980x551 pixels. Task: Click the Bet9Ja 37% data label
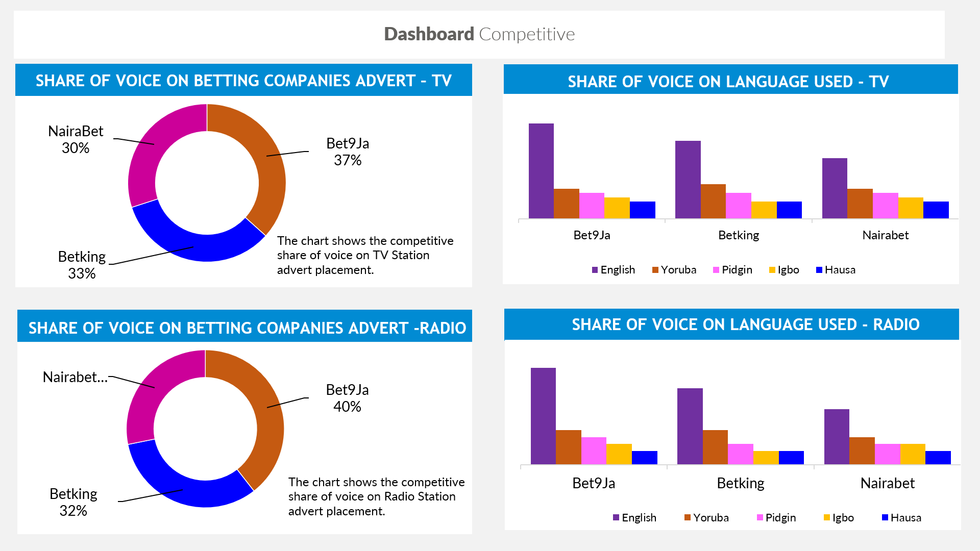click(348, 152)
